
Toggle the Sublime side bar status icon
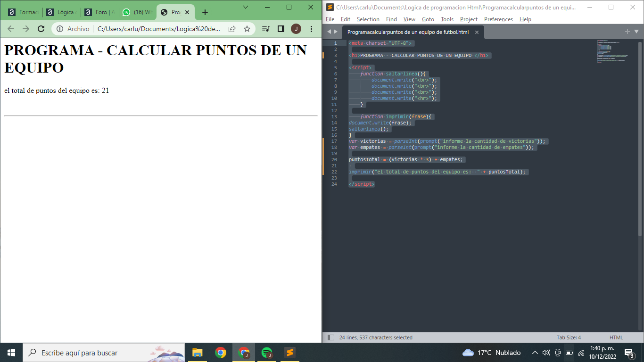pos(331,337)
